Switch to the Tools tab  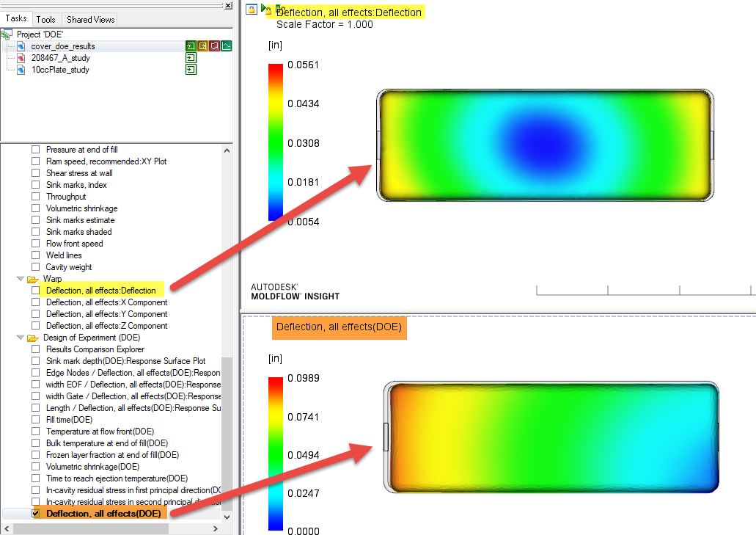click(46, 19)
